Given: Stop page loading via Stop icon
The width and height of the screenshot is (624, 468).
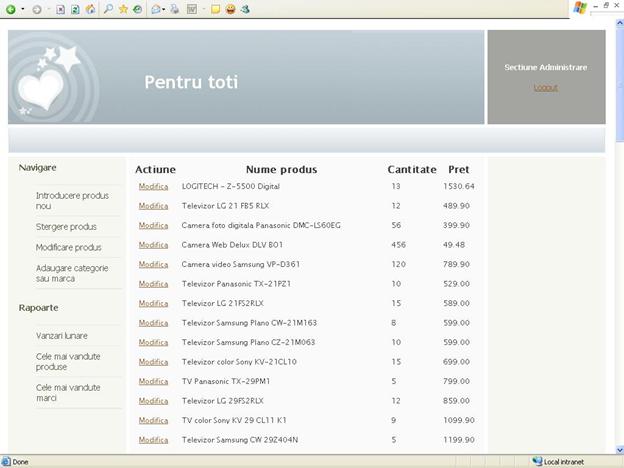Looking at the screenshot, I should point(61,9).
